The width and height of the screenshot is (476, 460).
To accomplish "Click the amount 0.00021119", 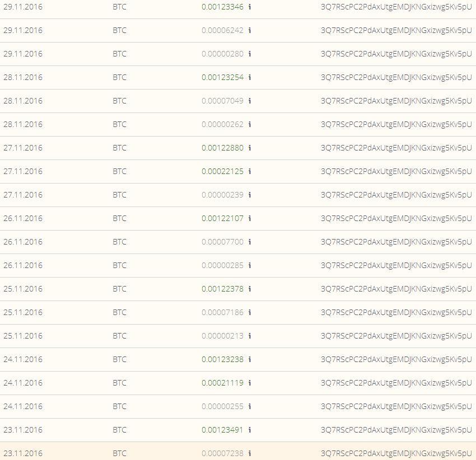I will coord(222,383).
